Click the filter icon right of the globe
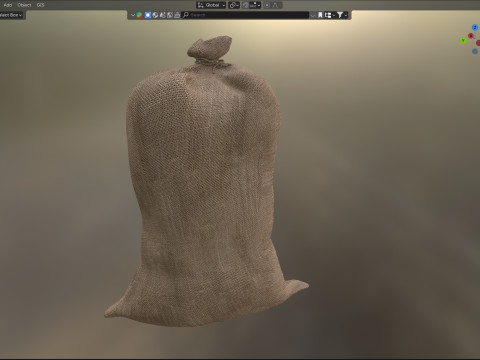 click(x=162, y=15)
